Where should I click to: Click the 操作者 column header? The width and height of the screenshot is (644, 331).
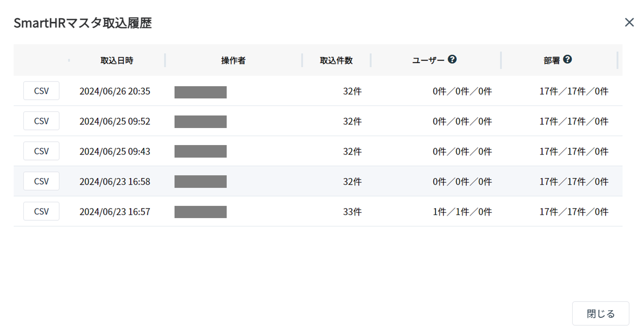(x=233, y=60)
